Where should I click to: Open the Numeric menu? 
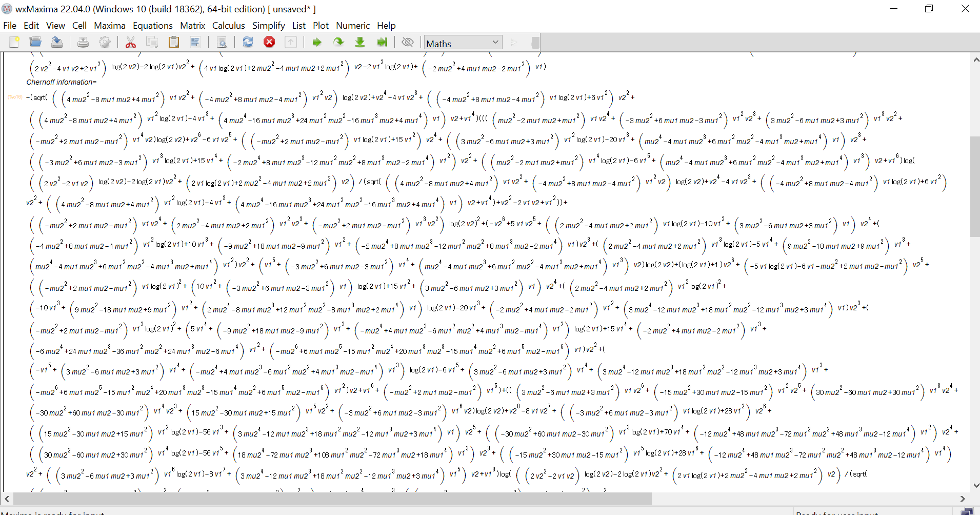coord(353,26)
